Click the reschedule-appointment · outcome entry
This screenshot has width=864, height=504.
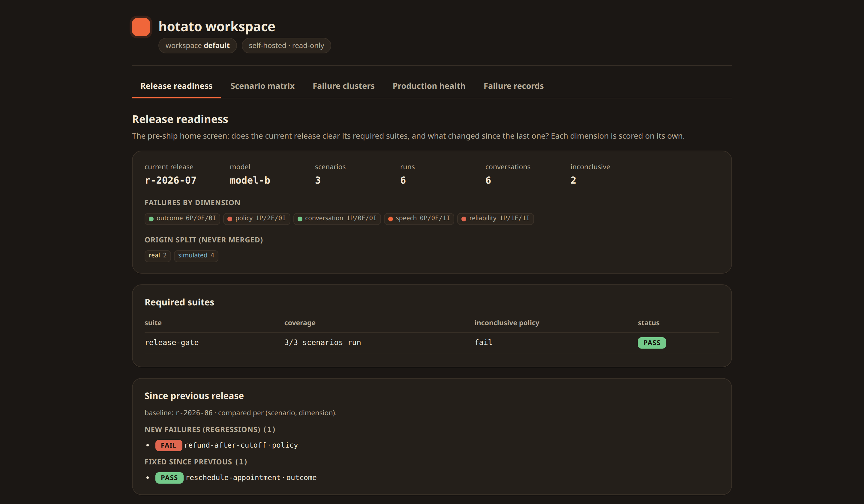(x=251, y=478)
